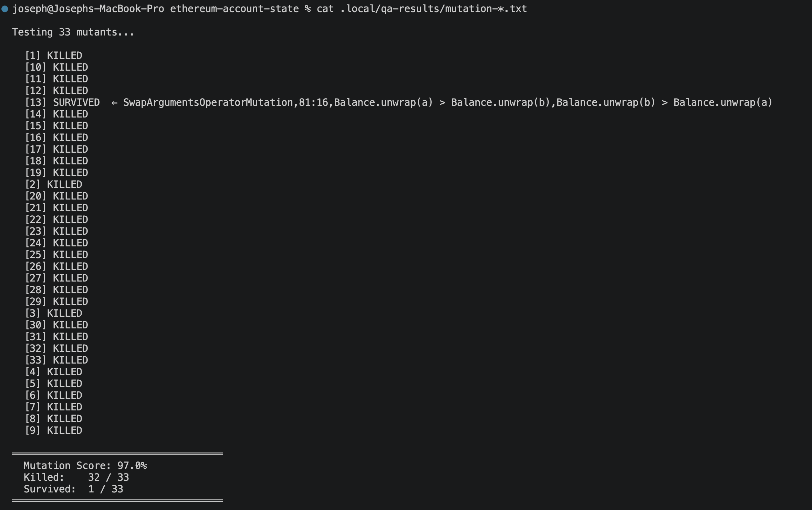Click the arrow after SURVIVED

click(x=114, y=103)
